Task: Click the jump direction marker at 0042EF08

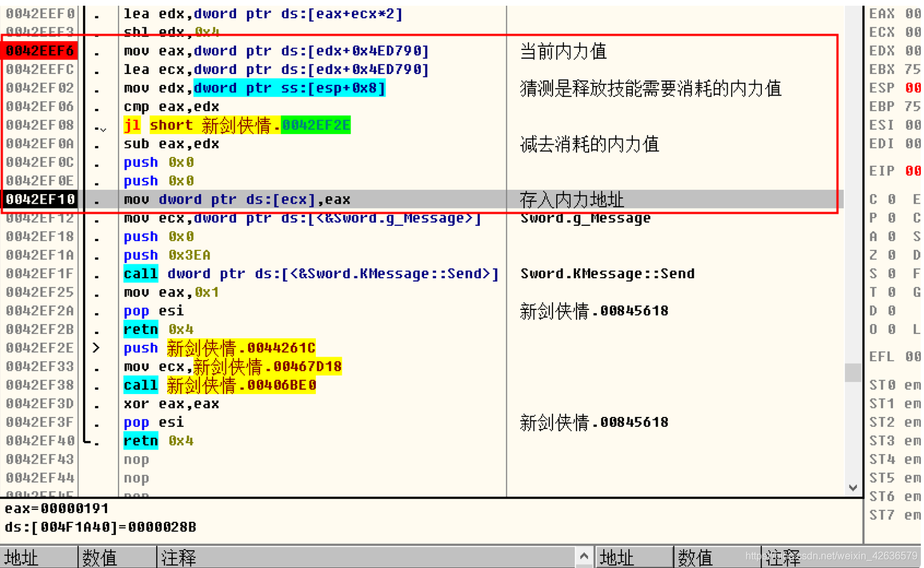Action: point(100,128)
